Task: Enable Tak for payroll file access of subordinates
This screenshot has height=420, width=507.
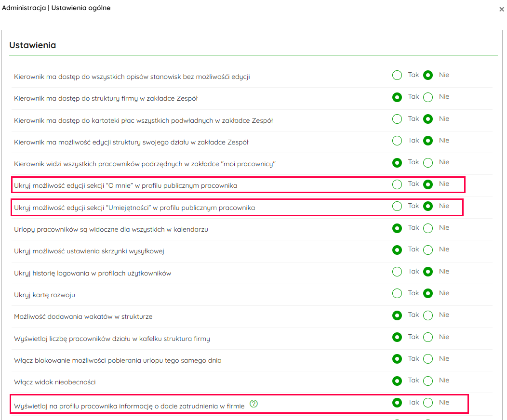Action: tap(397, 119)
